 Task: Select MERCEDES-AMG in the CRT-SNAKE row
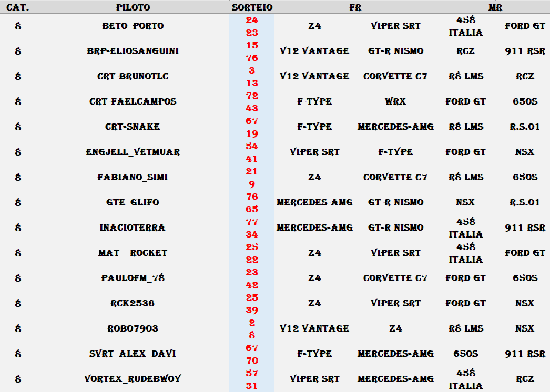395,127
